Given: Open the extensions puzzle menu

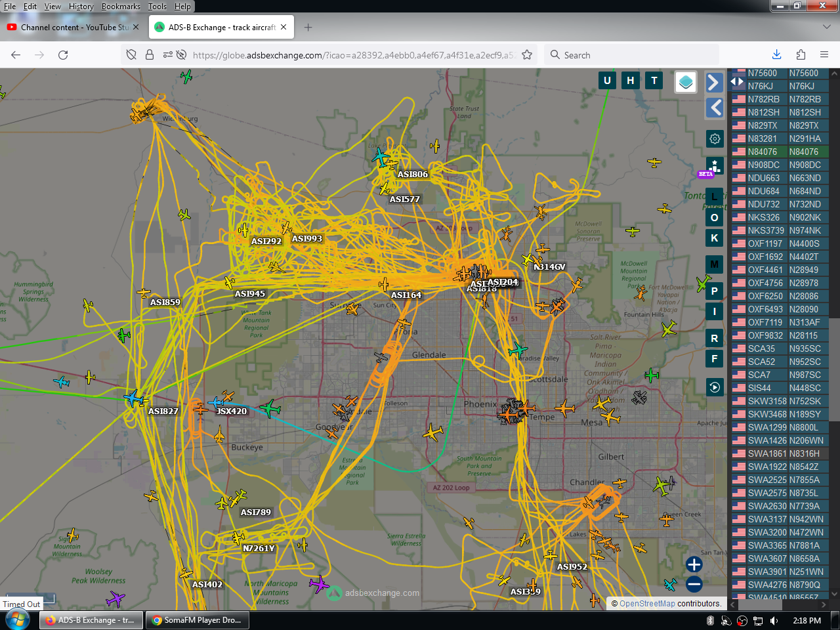Looking at the screenshot, I should click(801, 55).
